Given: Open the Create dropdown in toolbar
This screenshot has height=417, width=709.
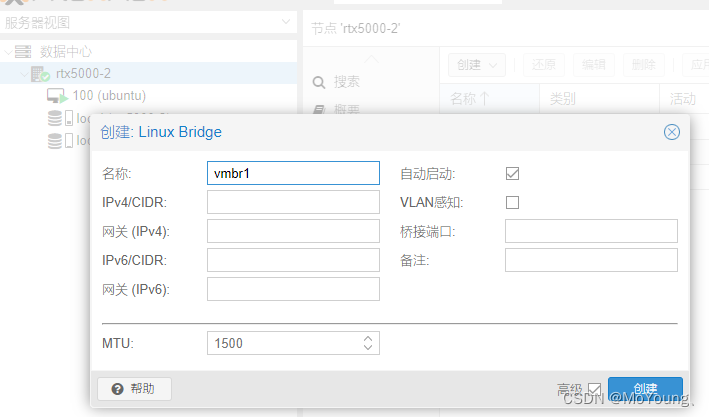Looking at the screenshot, I should tap(476, 64).
